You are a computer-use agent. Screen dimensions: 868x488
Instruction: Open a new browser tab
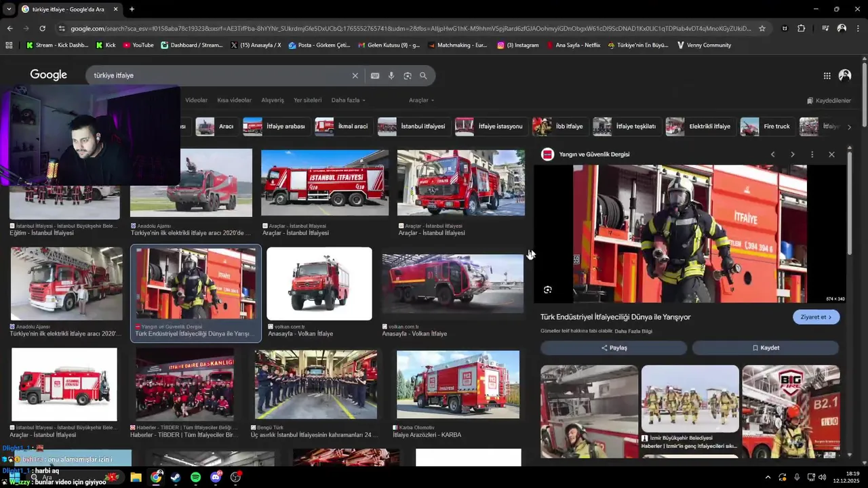pos(132,9)
